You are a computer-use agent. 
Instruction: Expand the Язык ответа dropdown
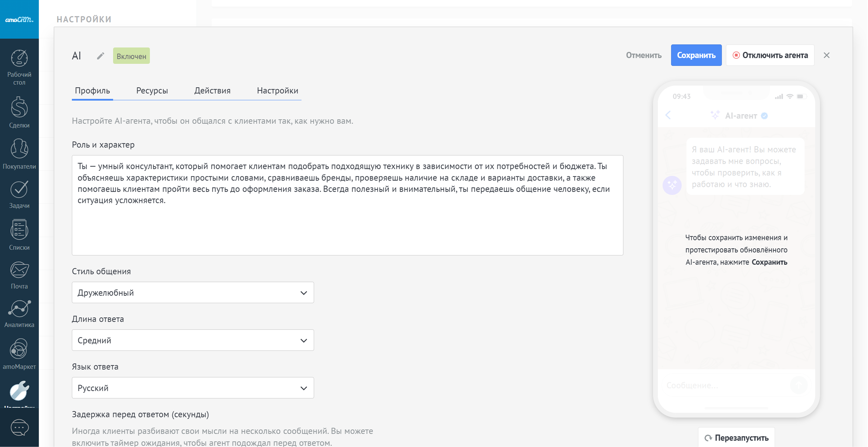coord(192,388)
